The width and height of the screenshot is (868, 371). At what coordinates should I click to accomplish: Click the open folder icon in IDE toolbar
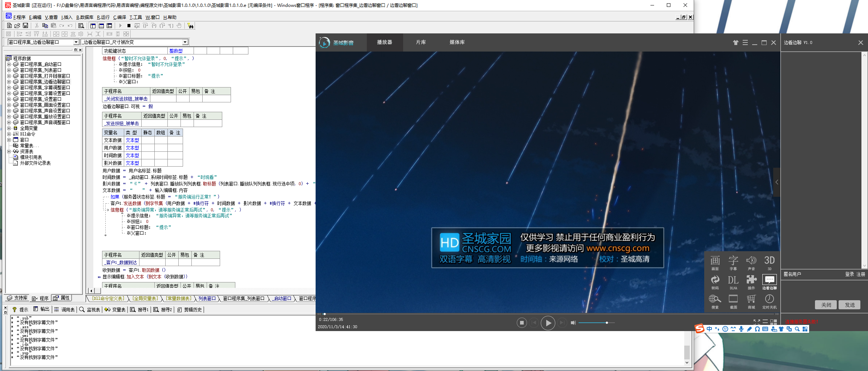[17, 26]
